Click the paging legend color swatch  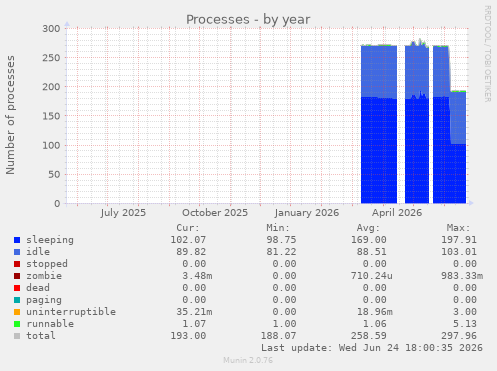coord(17,300)
